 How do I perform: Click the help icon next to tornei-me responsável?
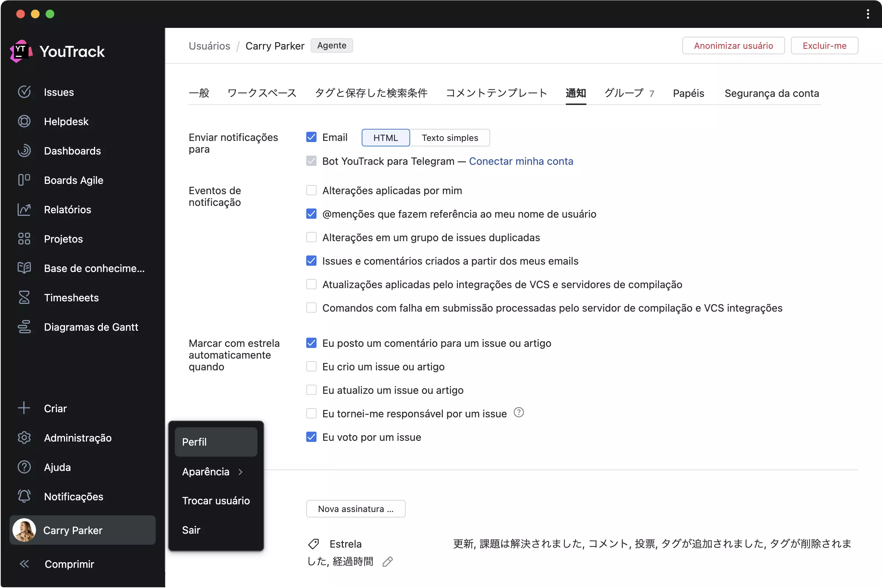518,413
